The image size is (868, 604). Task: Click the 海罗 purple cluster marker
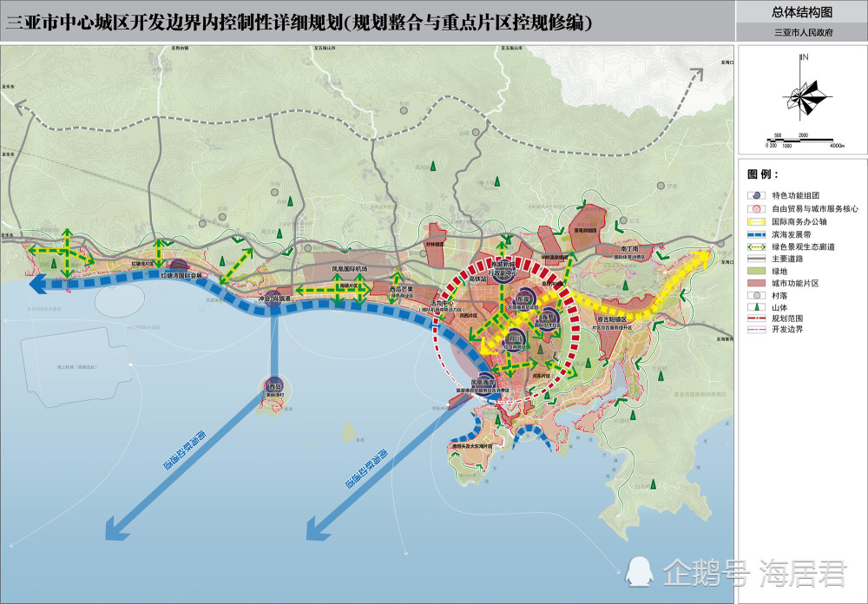pyautogui.click(x=548, y=318)
